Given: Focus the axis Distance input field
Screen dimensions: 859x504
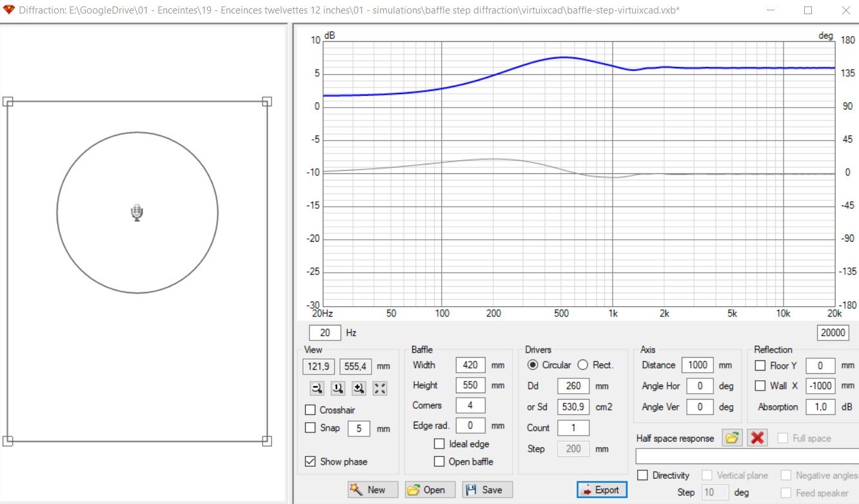Looking at the screenshot, I should coord(697,365).
